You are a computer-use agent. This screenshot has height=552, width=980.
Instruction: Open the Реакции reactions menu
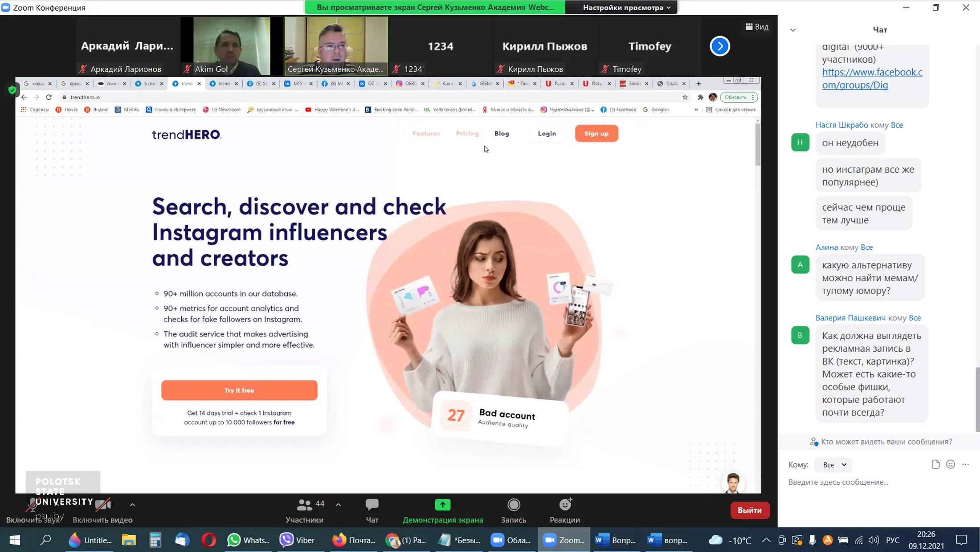point(565,510)
